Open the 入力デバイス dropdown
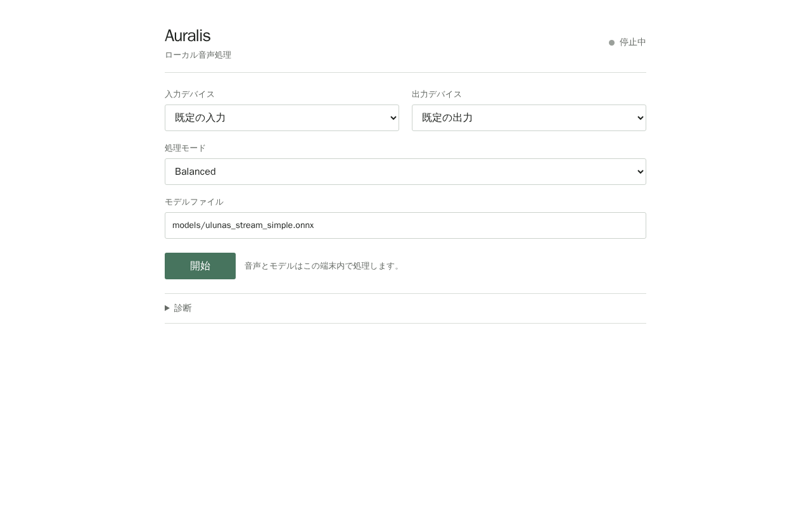811x532 pixels. (x=282, y=118)
